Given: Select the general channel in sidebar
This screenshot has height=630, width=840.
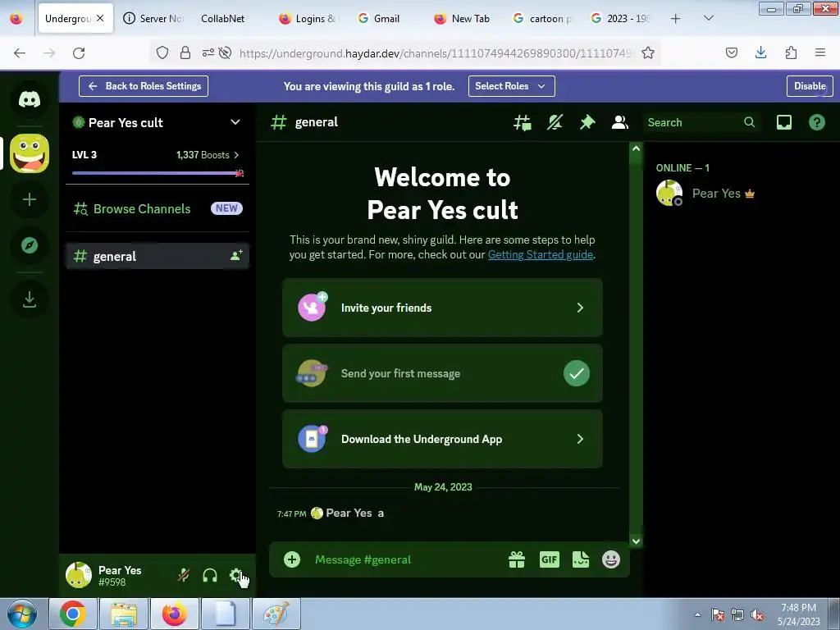Looking at the screenshot, I should (157, 256).
